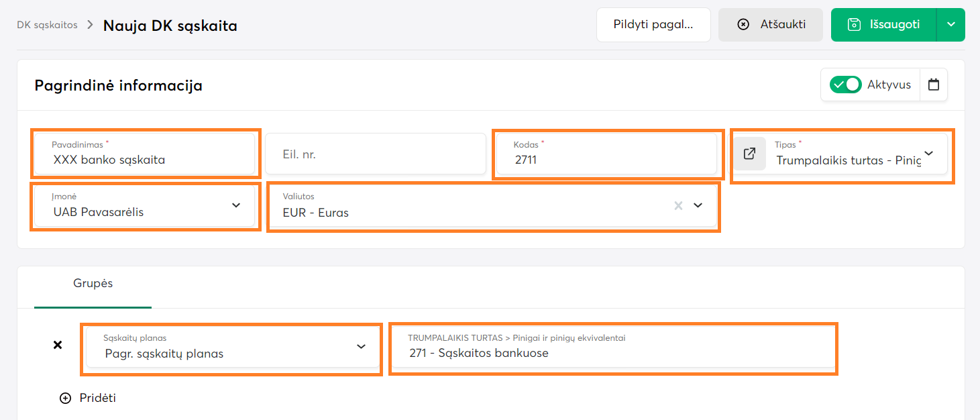This screenshot has width=980, height=420.
Task: Open the external link icon next to Tipas
Action: (x=749, y=154)
